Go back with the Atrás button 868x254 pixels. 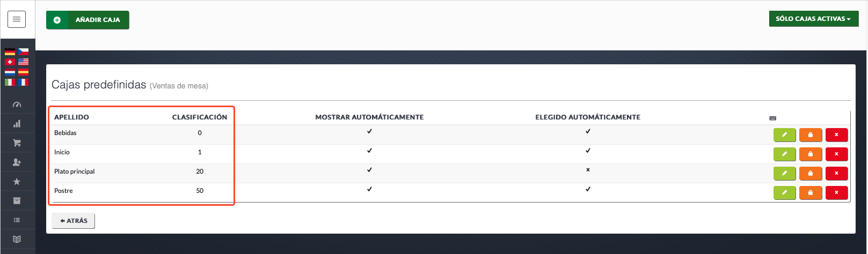tap(74, 221)
